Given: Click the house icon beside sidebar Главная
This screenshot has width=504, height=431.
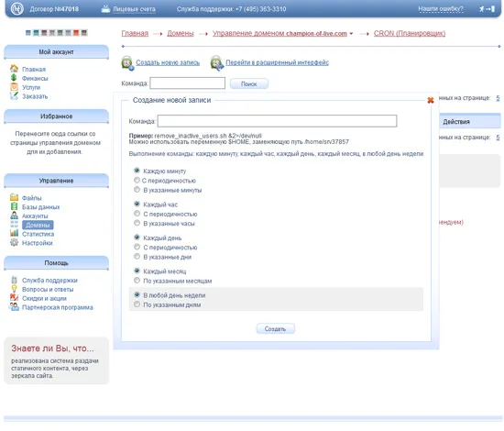Looking at the screenshot, I should click(x=14, y=69).
